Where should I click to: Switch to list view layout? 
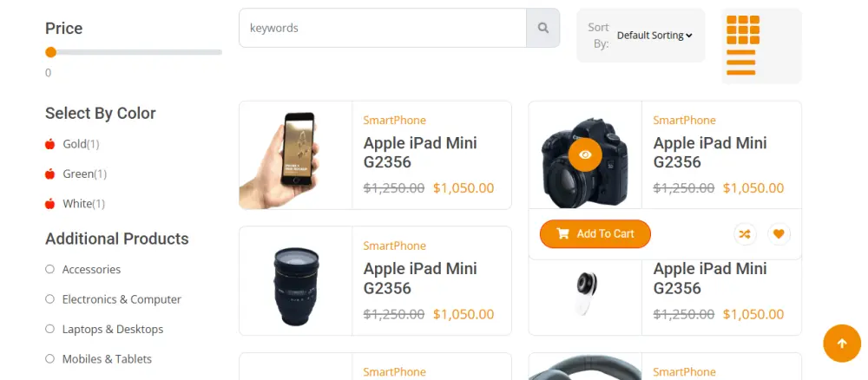(741, 62)
